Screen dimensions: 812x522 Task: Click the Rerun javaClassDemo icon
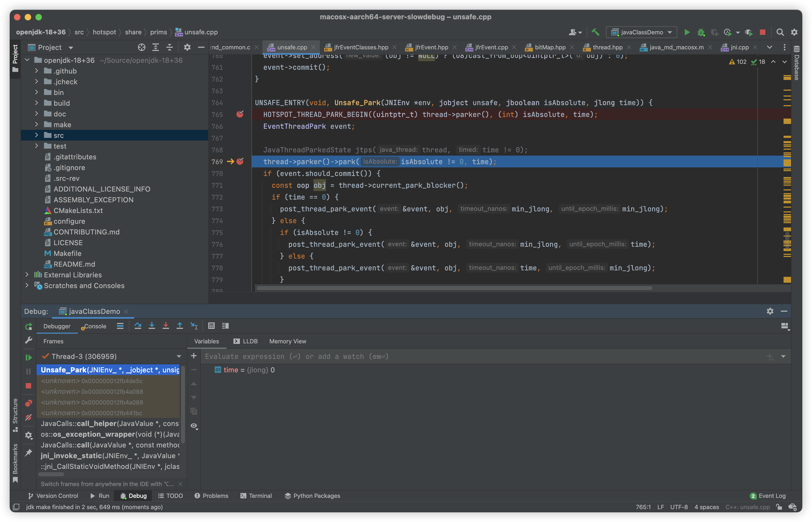pyautogui.click(x=28, y=326)
